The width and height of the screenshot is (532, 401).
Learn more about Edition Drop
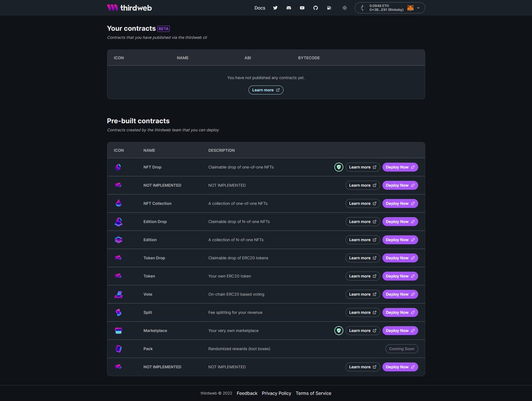point(363,222)
